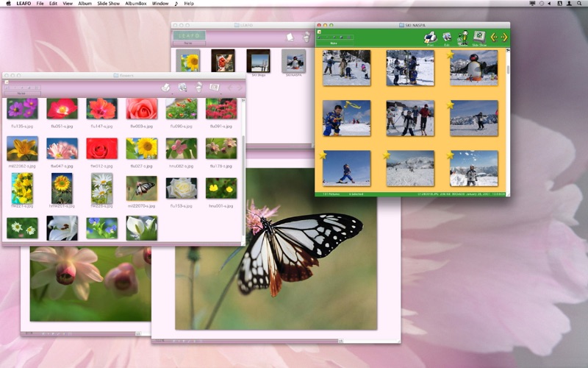This screenshot has width=588, height=368.
Task: Select the butterfly thumbnail mil22070-s.jpg
Action: tap(141, 188)
